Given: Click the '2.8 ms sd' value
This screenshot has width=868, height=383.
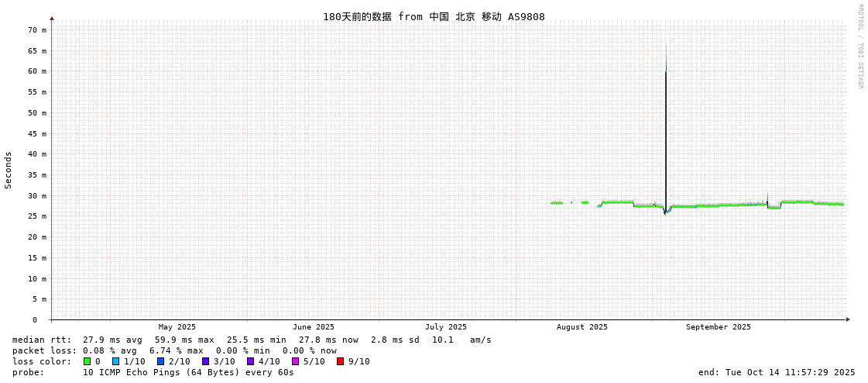Looking at the screenshot, I should [x=396, y=340].
